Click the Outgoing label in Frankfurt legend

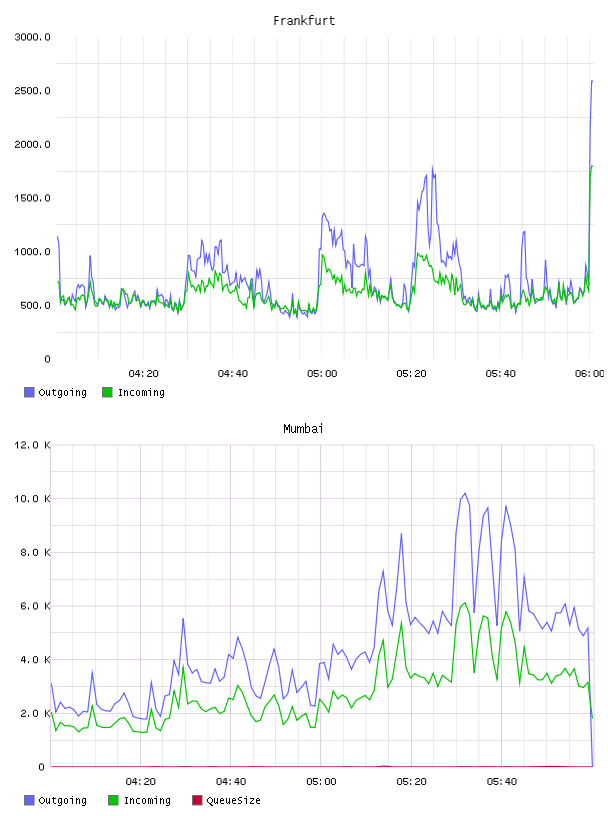pos(62,392)
